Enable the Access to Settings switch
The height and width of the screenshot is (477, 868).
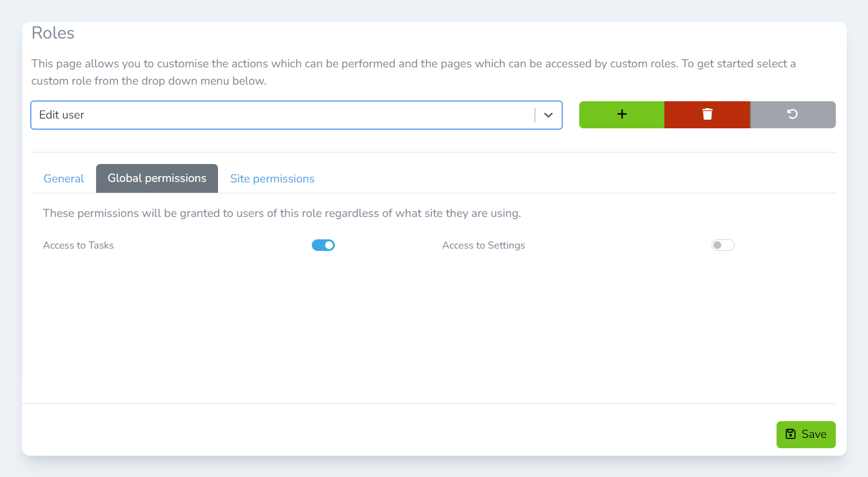point(722,245)
